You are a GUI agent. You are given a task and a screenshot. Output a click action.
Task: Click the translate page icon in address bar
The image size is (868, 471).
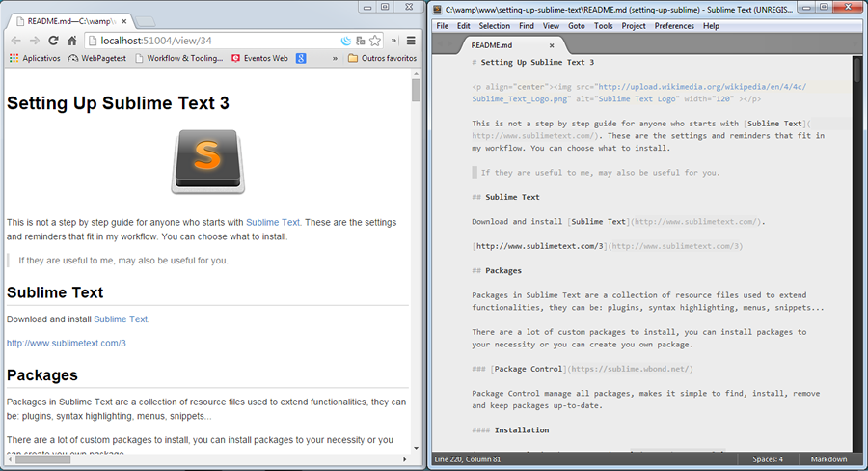pyautogui.click(x=361, y=41)
